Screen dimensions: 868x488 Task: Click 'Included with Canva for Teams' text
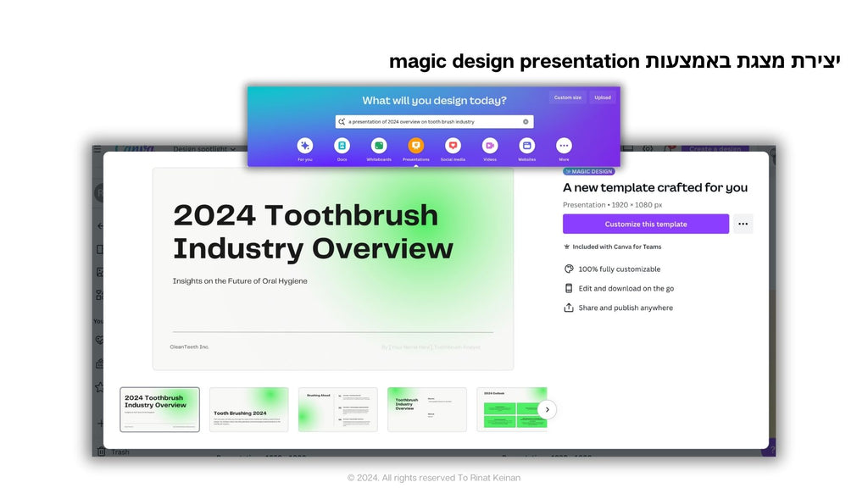(x=617, y=247)
